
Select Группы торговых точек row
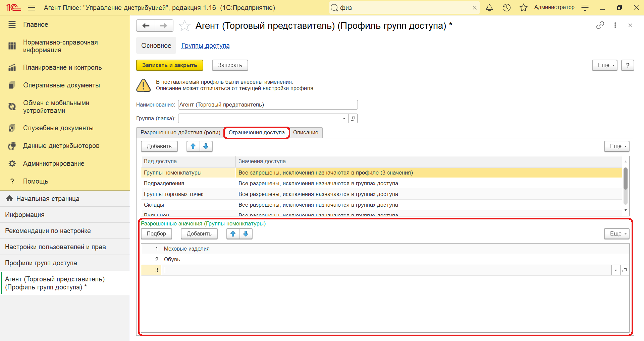(x=382, y=194)
